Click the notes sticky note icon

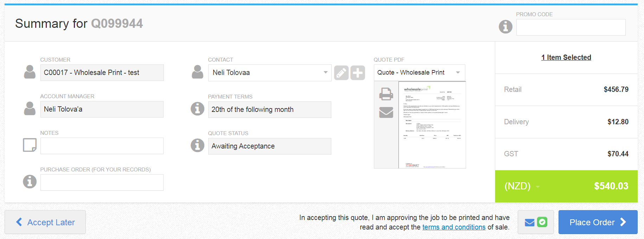30,145
